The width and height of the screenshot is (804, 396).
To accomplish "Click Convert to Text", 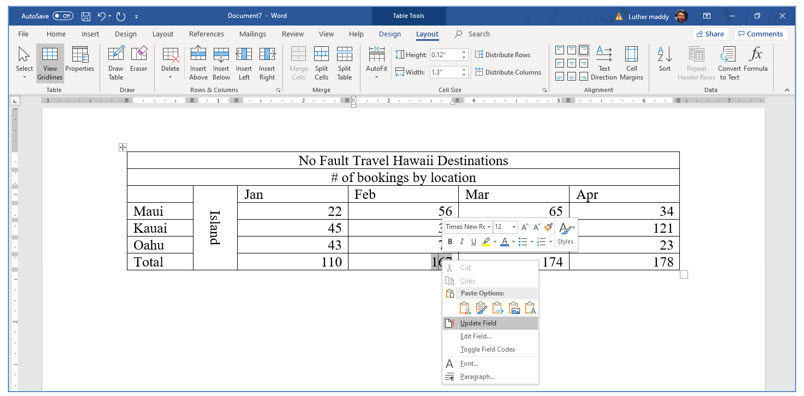I will coord(729,63).
